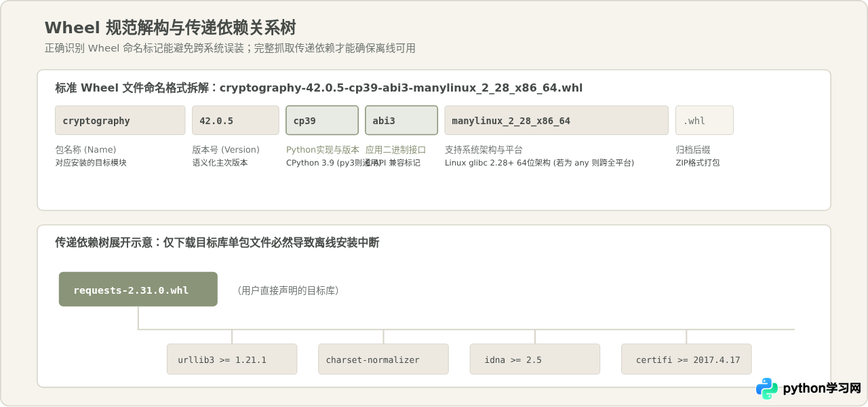Click the subtitle starting '正确识别 Wheel 命名标记'

click(230, 48)
